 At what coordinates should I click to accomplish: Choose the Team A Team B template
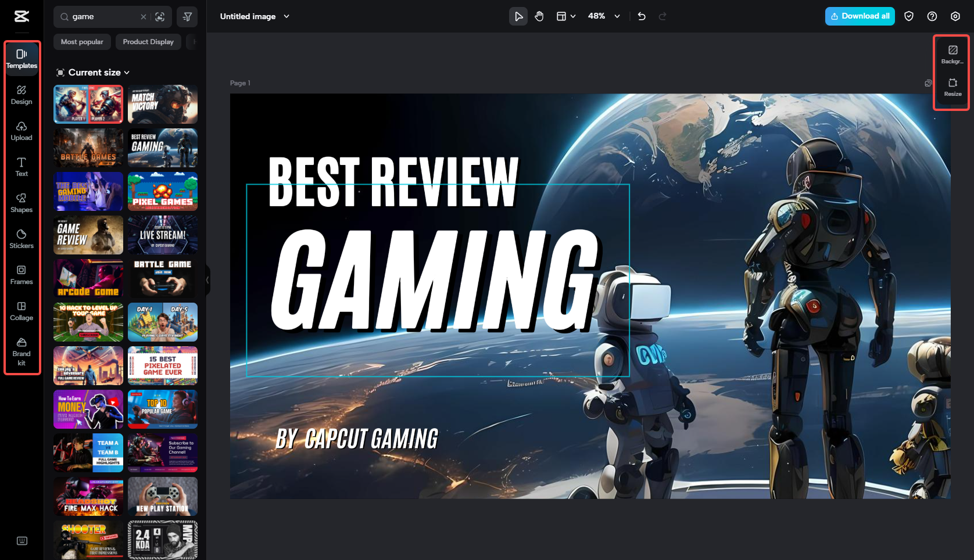[x=88, y=453]
